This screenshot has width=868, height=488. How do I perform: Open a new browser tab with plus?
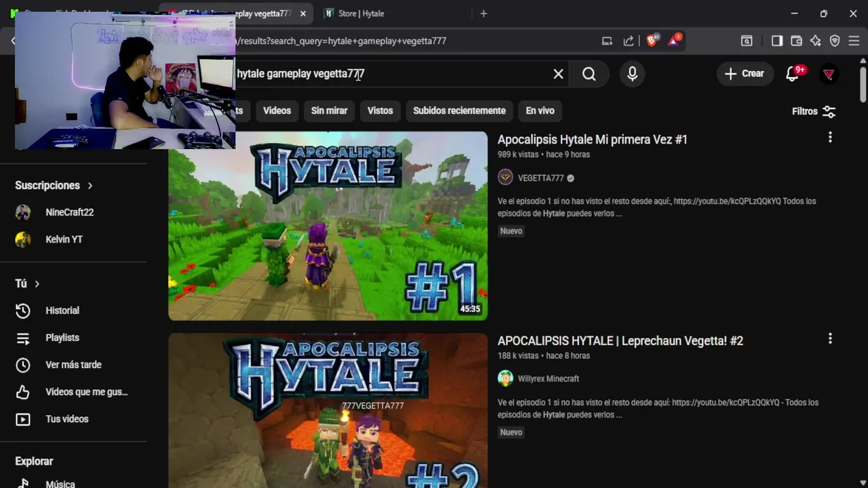pos(484,14)
